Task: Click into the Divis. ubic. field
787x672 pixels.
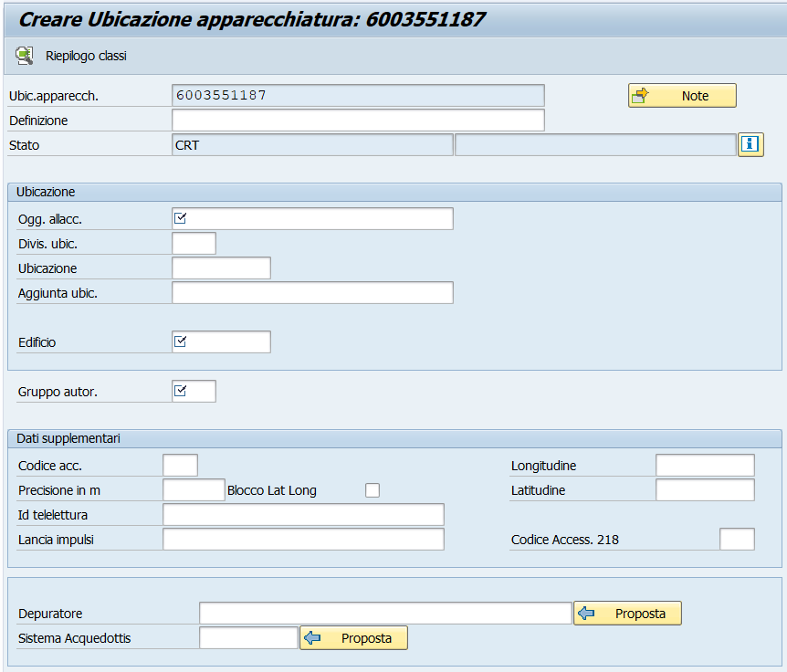Action: tap(194, 244)
